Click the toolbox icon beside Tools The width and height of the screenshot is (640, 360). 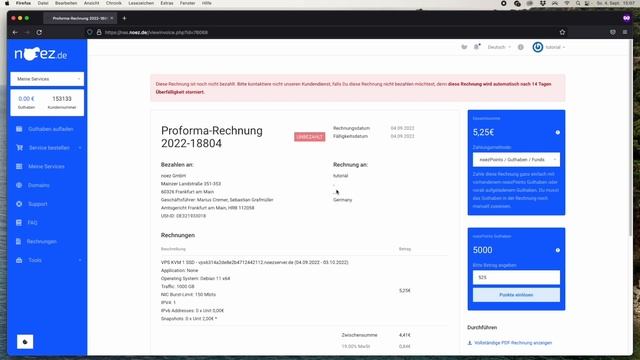[x=19, y=260]
